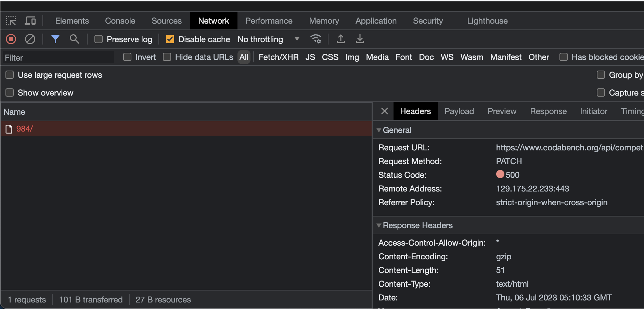644x309 pixels.
Task: Show only WS requests
Action: (x=447, y=57)
